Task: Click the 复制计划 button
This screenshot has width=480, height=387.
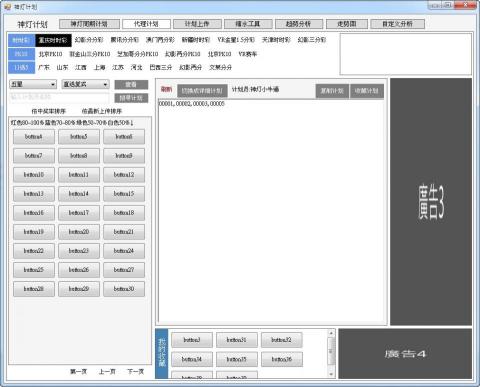Action: [332, 91]
